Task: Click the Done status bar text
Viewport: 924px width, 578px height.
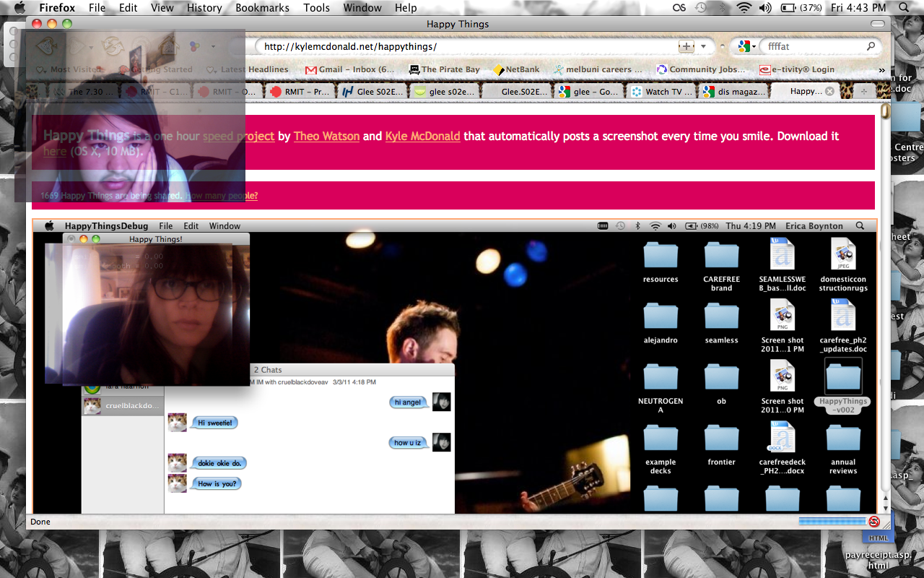Action: coord(40,522)
